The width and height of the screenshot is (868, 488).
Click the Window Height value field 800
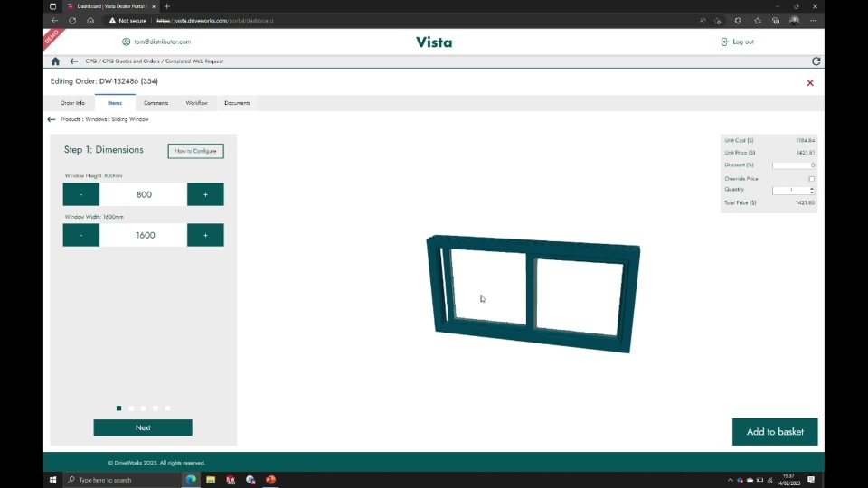pyautogui.click(x=144, y=194)
